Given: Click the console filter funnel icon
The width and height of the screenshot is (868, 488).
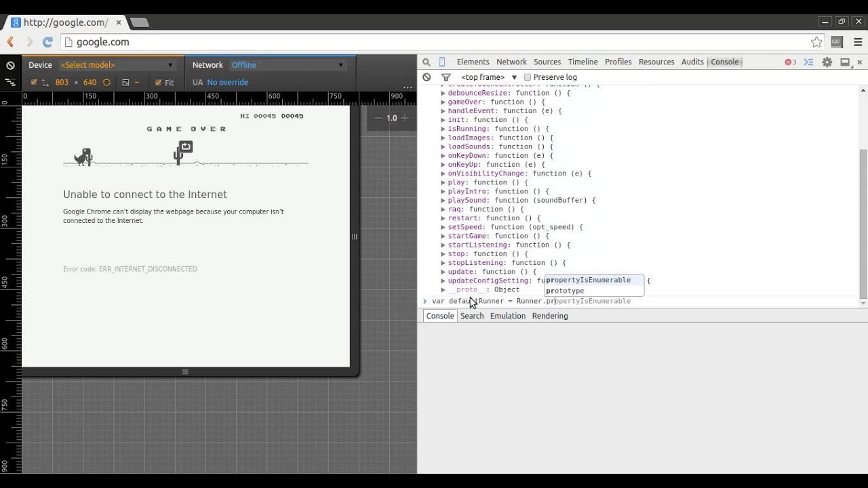Looking at the screenshot, I should tap(446, 77).
